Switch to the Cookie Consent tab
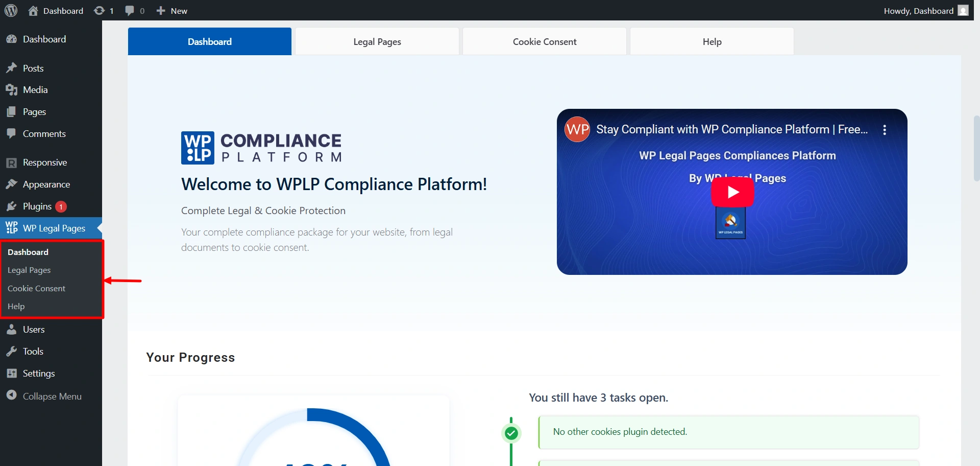The height and width of the screenshot is (466, 980). tap(545, 42)
